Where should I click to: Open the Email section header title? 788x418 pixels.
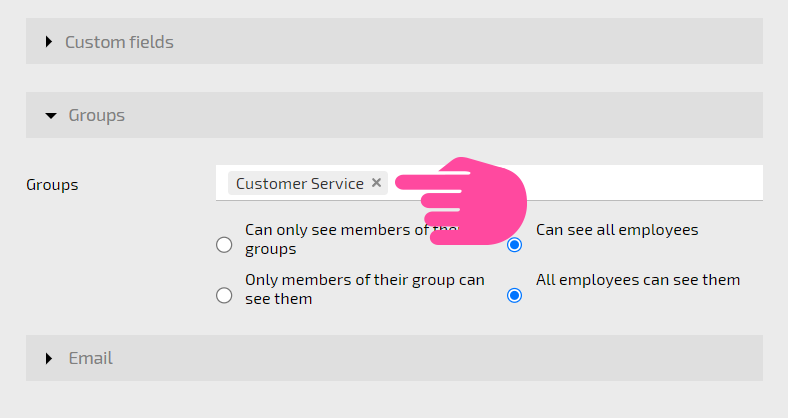click(90, 358)
